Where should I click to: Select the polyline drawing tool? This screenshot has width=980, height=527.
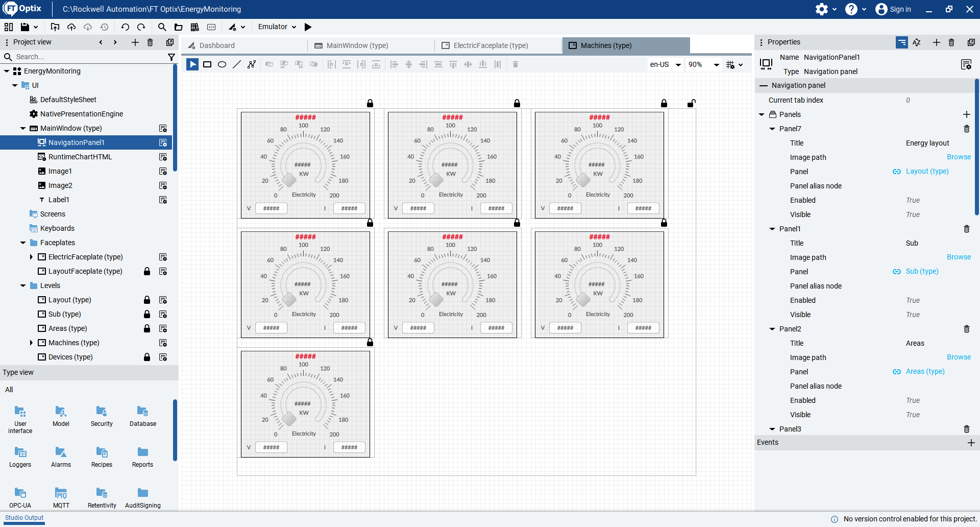coord(252,64)
